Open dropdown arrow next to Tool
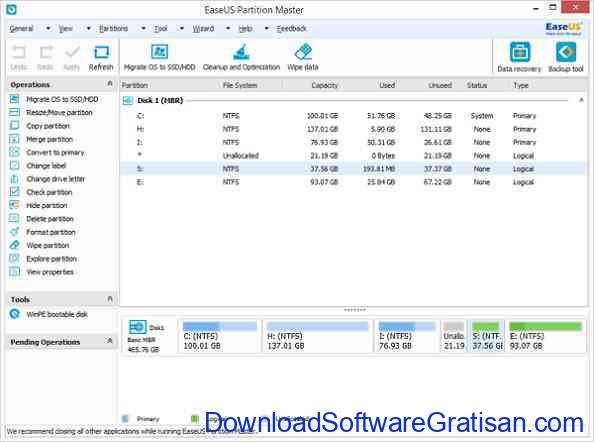594x442 pixels. pos(182,28)
